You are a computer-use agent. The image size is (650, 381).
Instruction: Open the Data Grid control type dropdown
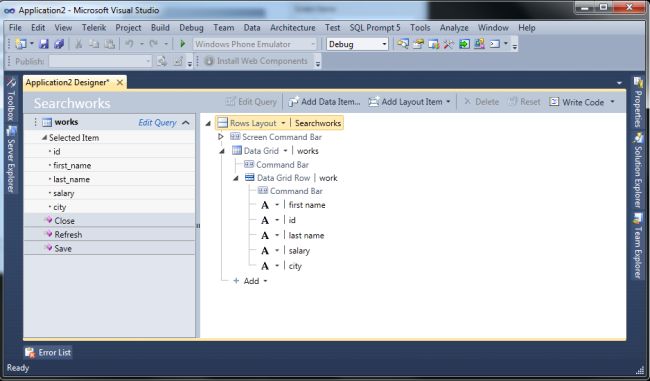(285, 151)
